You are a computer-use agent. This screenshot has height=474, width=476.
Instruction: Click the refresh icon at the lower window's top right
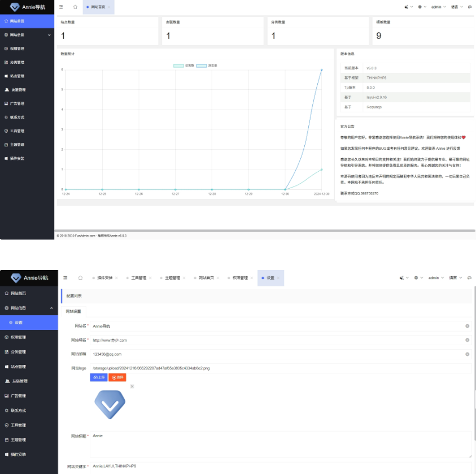point(469,278)
